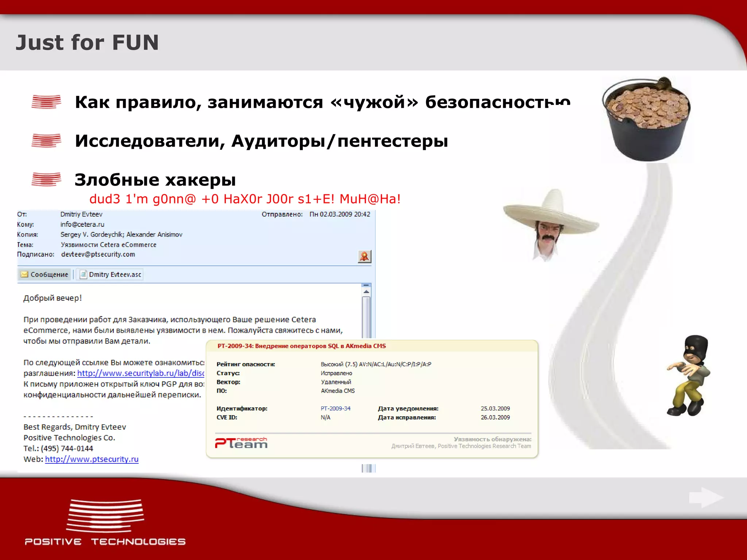Click the Positive Technologies logo

[x=105, y=522]
